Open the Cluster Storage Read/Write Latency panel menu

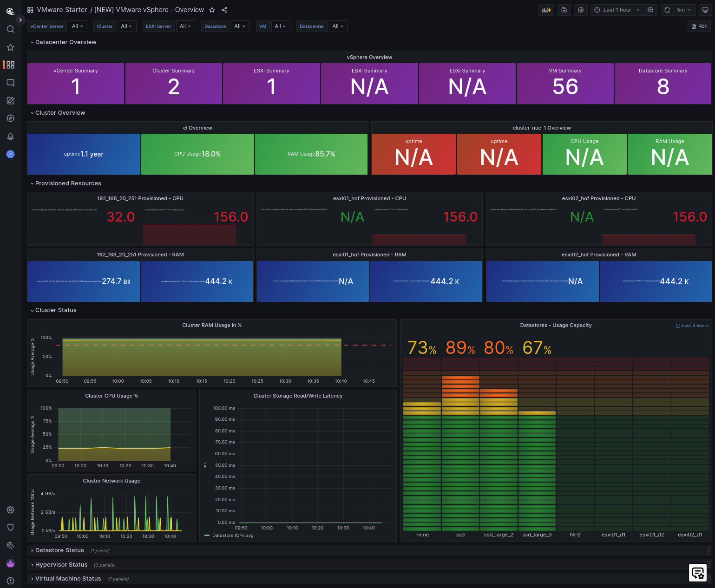298,396
